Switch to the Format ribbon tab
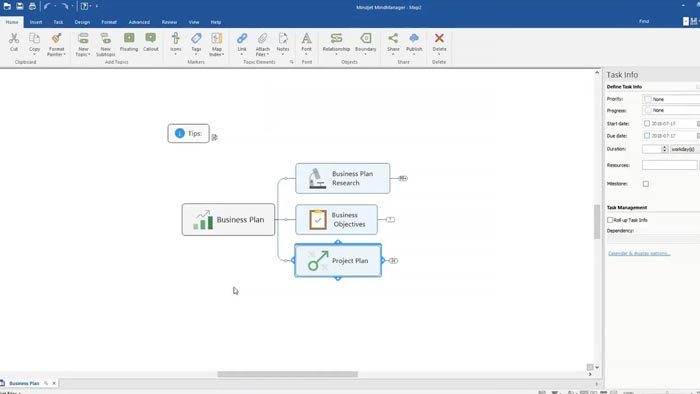Viewport: 700px width, 394px height. click(109, 22)
